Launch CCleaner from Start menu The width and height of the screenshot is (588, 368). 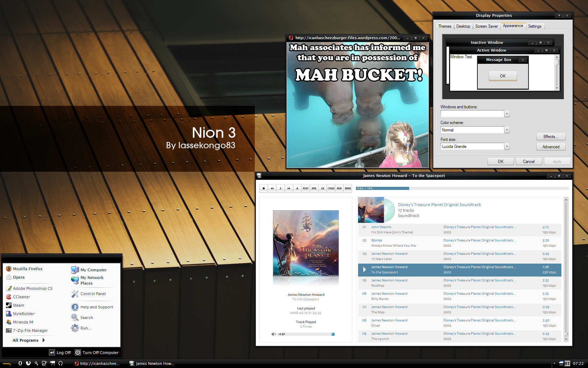coord(18,297)
